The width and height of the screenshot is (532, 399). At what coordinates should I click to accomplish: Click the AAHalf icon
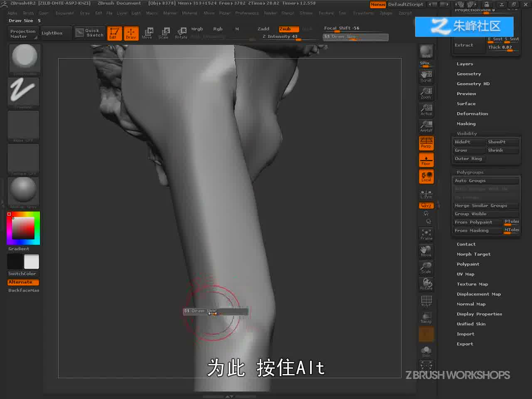click(426, 126)
